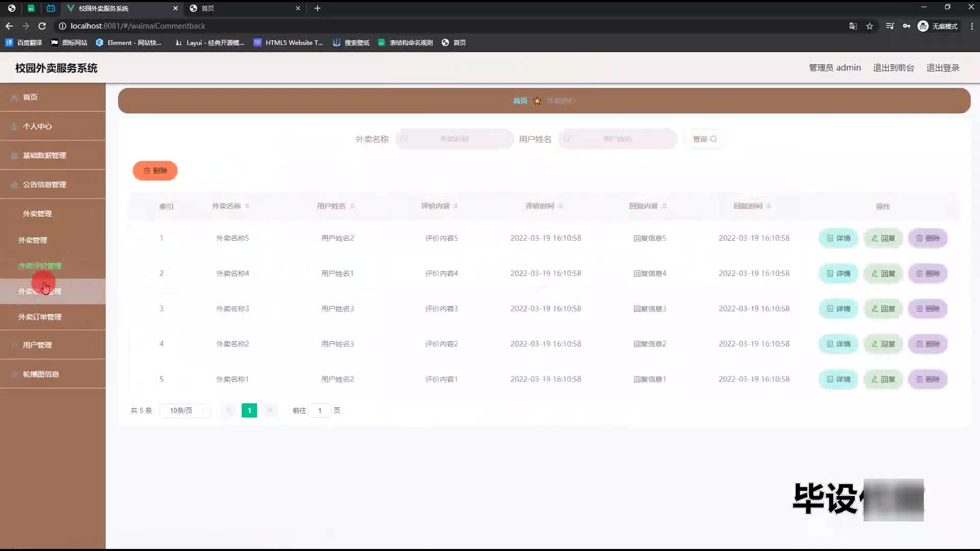Viewport: 980px width, 551px height.
Task: Open the Layui bookmark
Action: (209, 42)
